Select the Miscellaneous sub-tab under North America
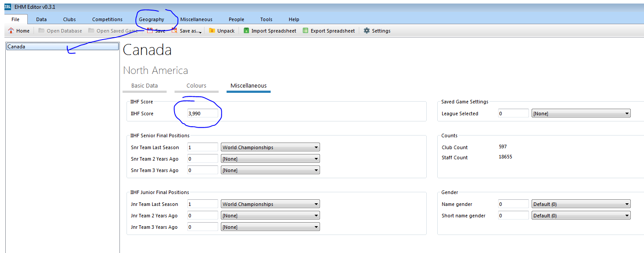644x253 pixels. tap(249, 86)
